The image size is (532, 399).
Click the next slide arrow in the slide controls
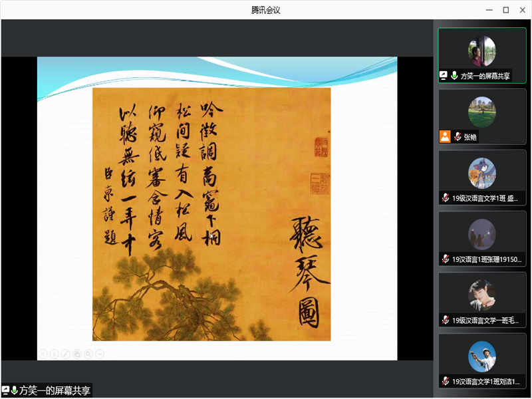[55, 354]
